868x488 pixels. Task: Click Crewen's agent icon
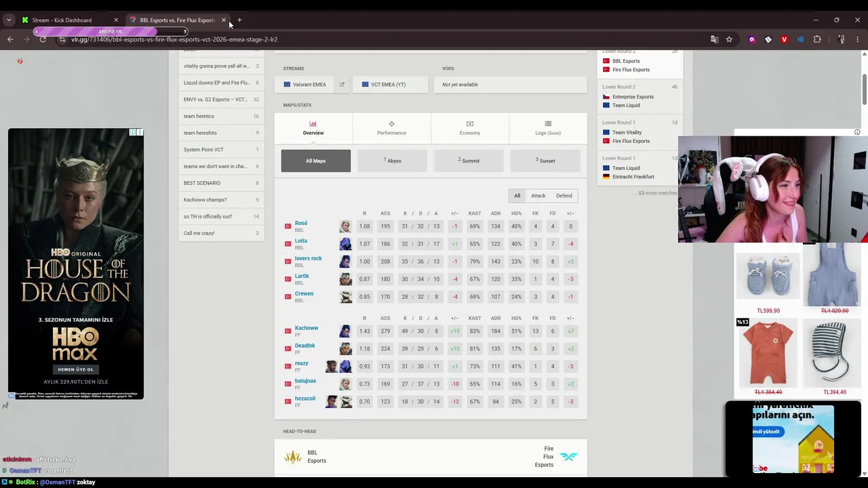pyautogui.click(x=345, y=297)
